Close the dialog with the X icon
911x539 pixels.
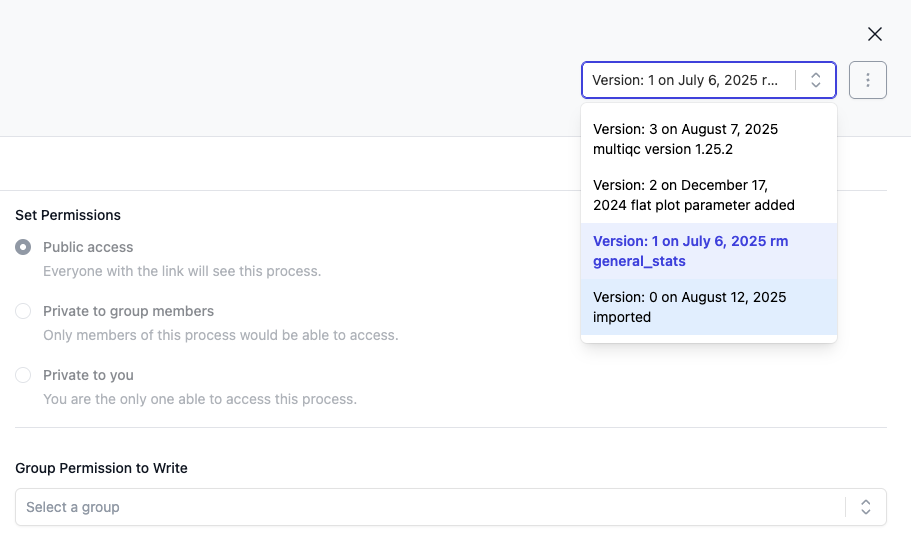[x=874, y=34]
